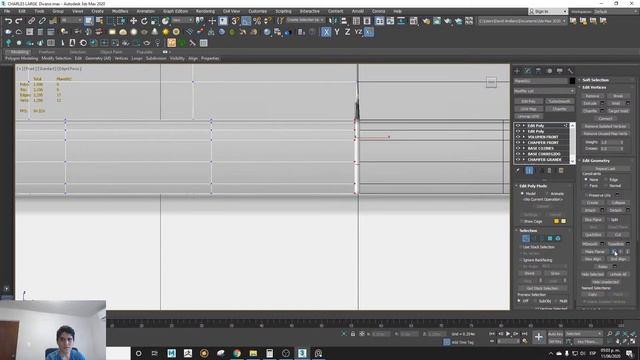Select Vertex sub-object level icon
The image size is (640, 360).
(x=526, y=238)
